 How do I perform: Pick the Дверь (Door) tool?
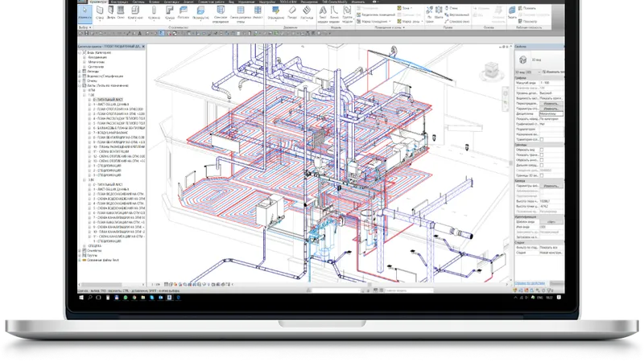tap(111, 13)
